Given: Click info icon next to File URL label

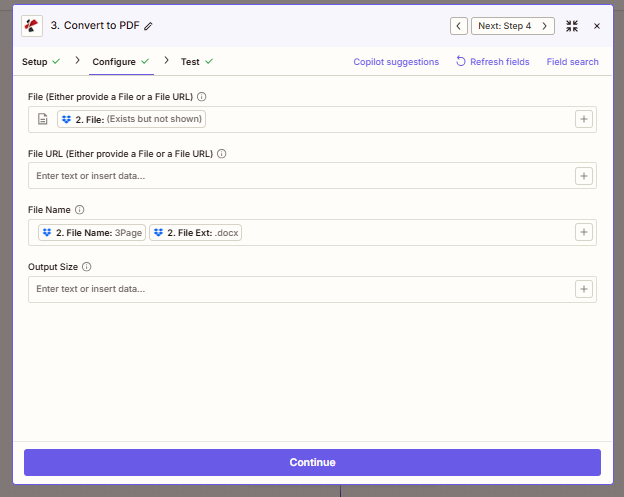Looking at the screenshot, I should click(222, 154).
